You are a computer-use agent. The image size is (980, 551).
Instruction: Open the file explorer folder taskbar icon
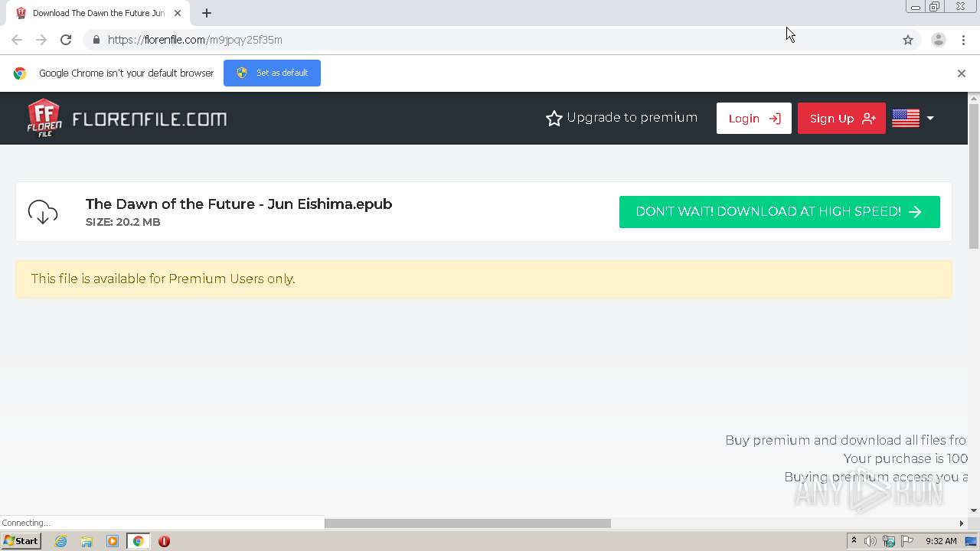pyautogui.click(x=87, y=541)
